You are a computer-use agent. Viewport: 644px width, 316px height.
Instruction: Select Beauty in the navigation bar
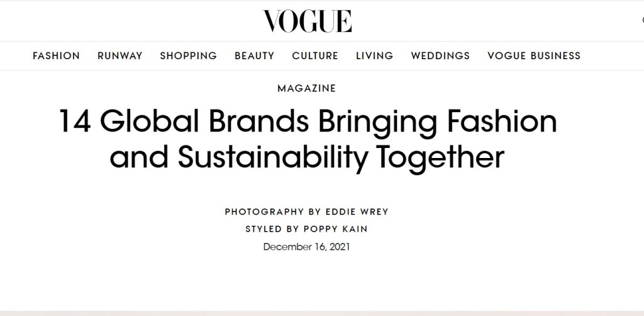[254, 55]
